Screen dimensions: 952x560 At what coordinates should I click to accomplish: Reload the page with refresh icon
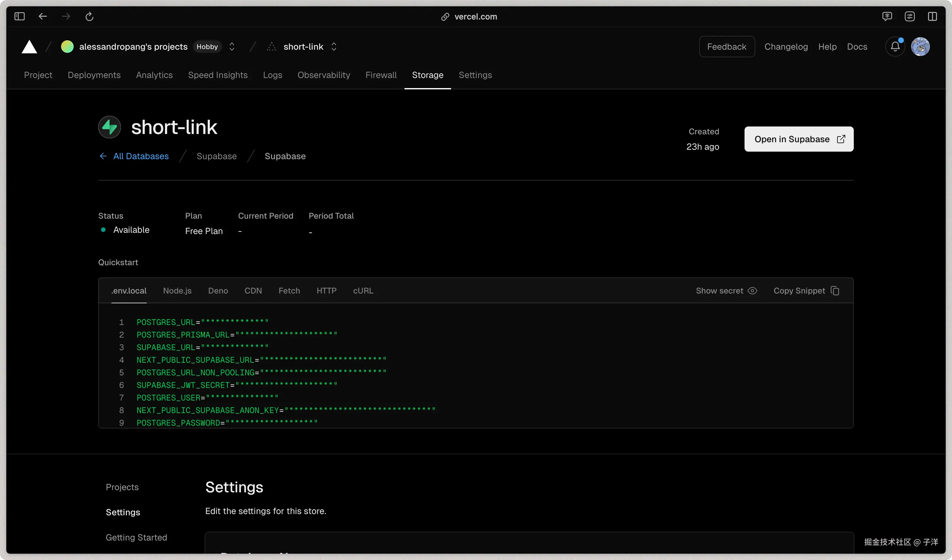coord(89,16)
